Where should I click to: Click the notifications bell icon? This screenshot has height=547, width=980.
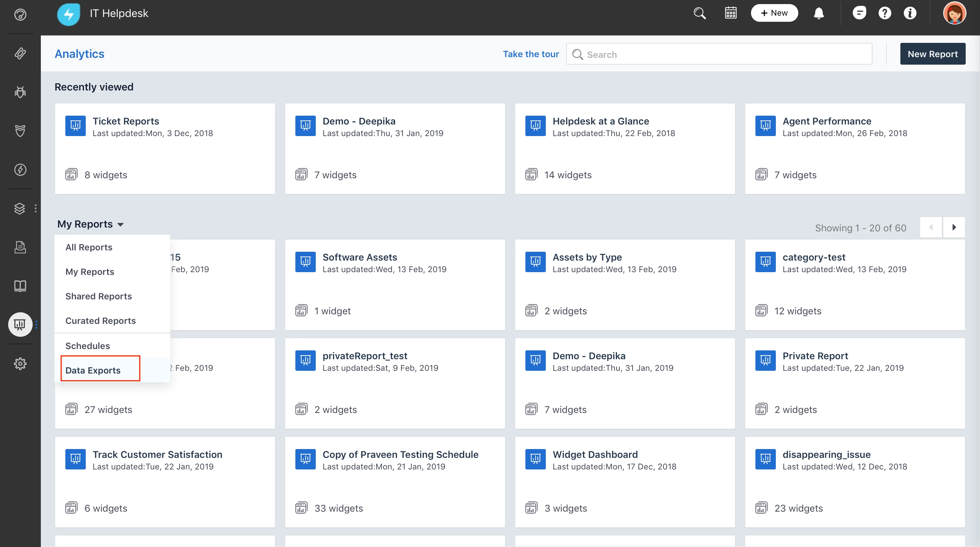tap(819, 13)
